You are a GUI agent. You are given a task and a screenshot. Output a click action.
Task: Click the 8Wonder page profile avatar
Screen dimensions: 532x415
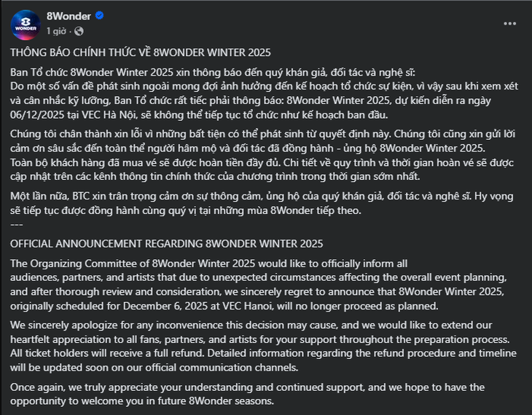[25, 25]
